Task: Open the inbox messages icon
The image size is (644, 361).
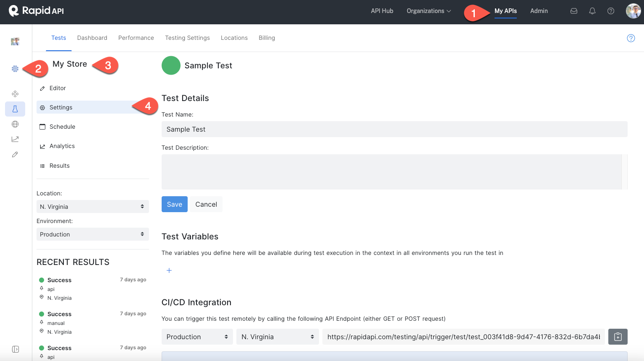Action: click(574, 11)
